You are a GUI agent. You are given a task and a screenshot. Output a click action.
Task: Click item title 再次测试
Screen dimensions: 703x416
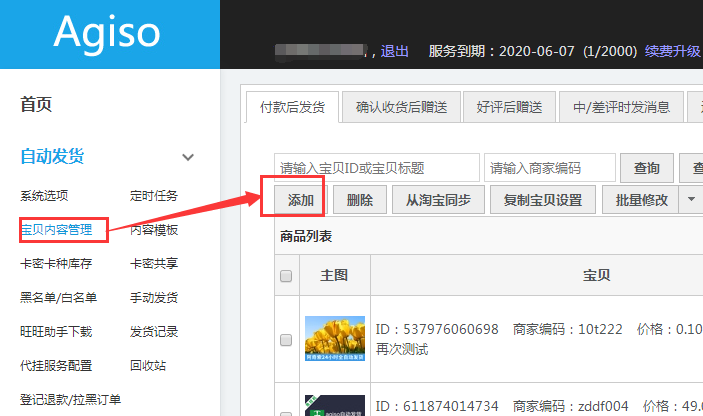[402, 349]
